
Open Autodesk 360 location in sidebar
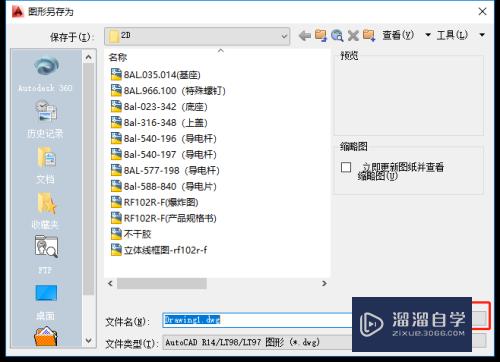click(45, 75)
